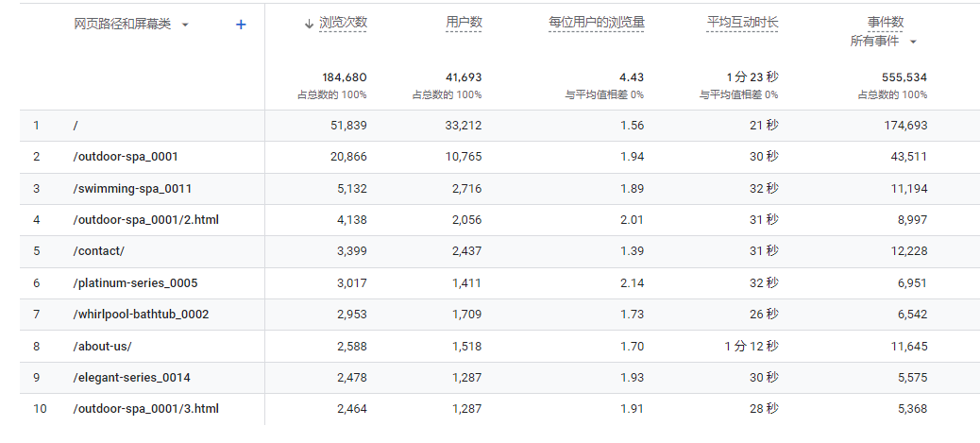The width and height of the screenshot is (980, 443).
Task: Click views cell 2,588 for /about-us/
Action: (352, 346)
